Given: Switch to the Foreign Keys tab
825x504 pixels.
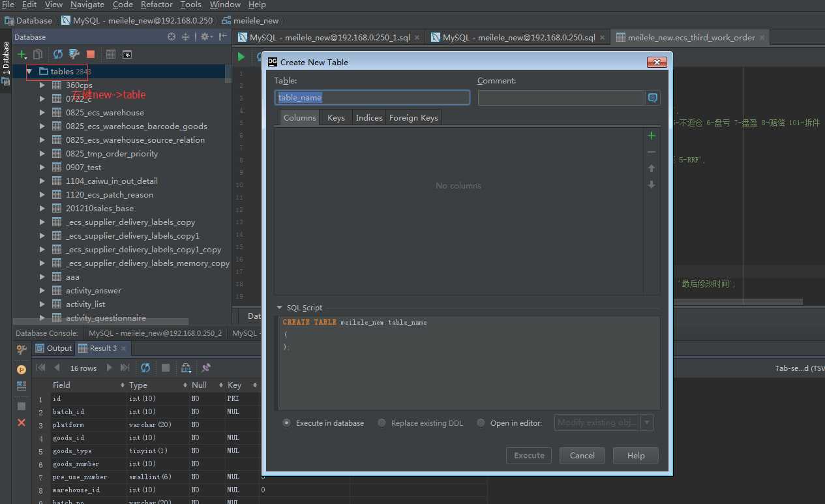Looking at the screenshot, I should pyautogui.click(x=413, y=117).
